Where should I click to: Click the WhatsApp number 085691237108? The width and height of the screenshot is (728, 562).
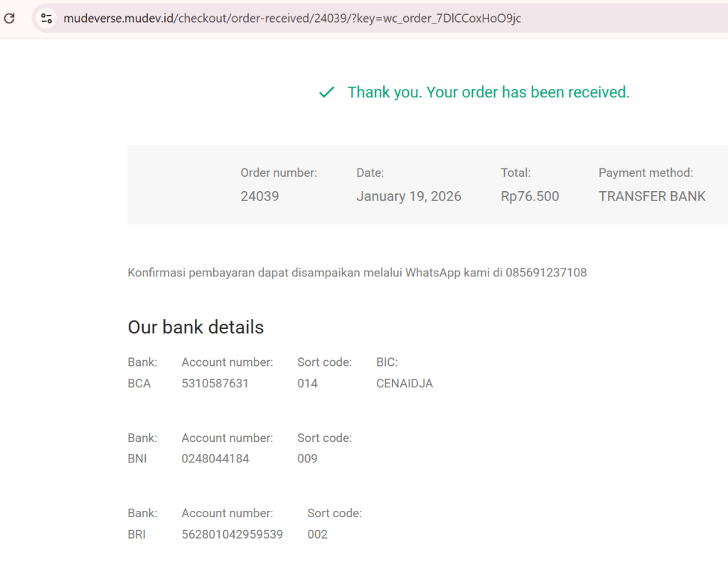(x=546, y=272)
